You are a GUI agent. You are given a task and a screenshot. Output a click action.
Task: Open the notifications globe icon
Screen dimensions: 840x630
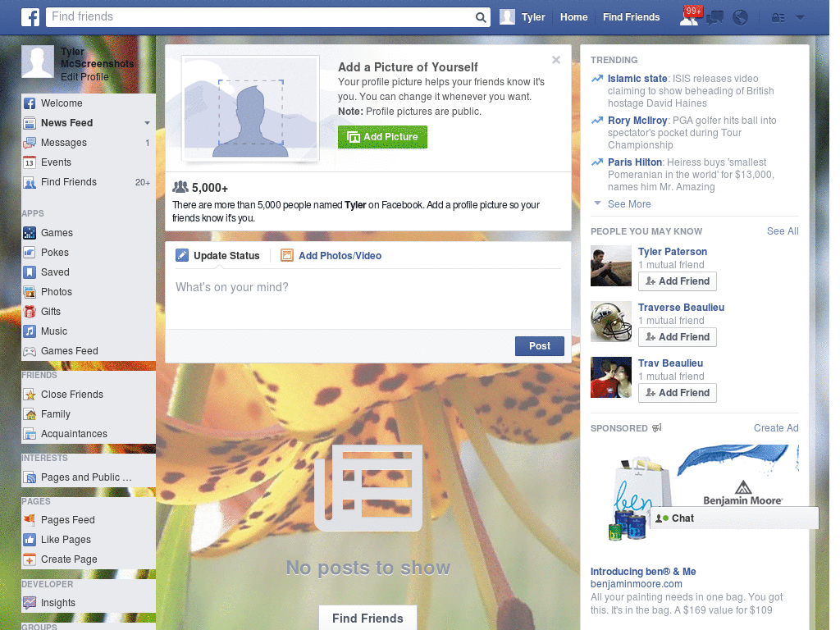(x=741, y=18)
